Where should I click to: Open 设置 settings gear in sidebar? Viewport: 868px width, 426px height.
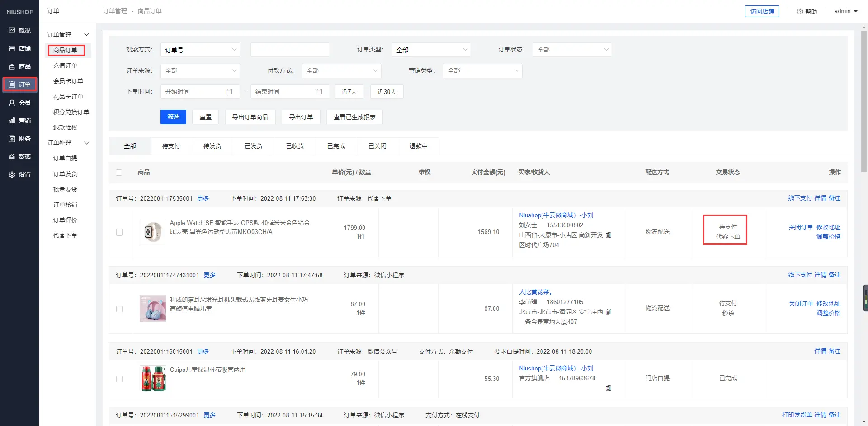[12, 174]
